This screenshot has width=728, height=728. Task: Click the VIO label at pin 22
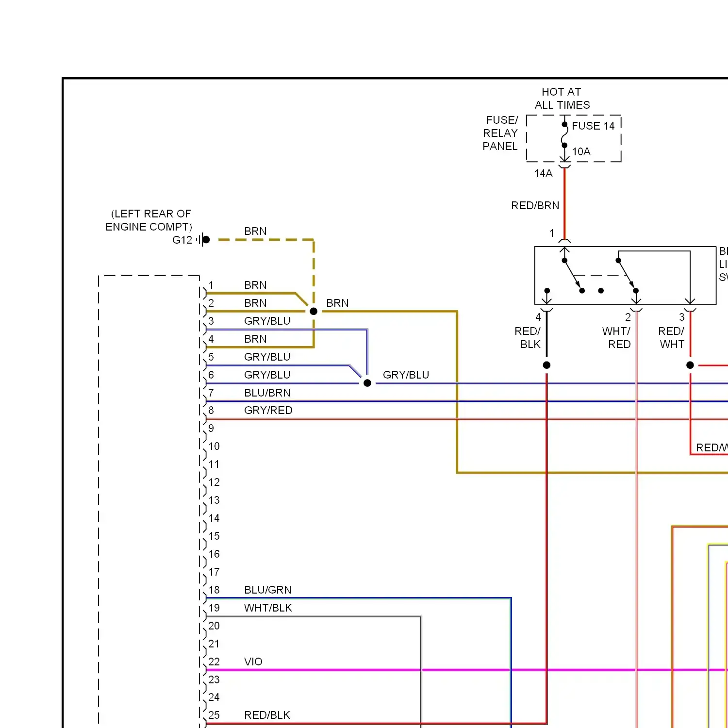253,662
